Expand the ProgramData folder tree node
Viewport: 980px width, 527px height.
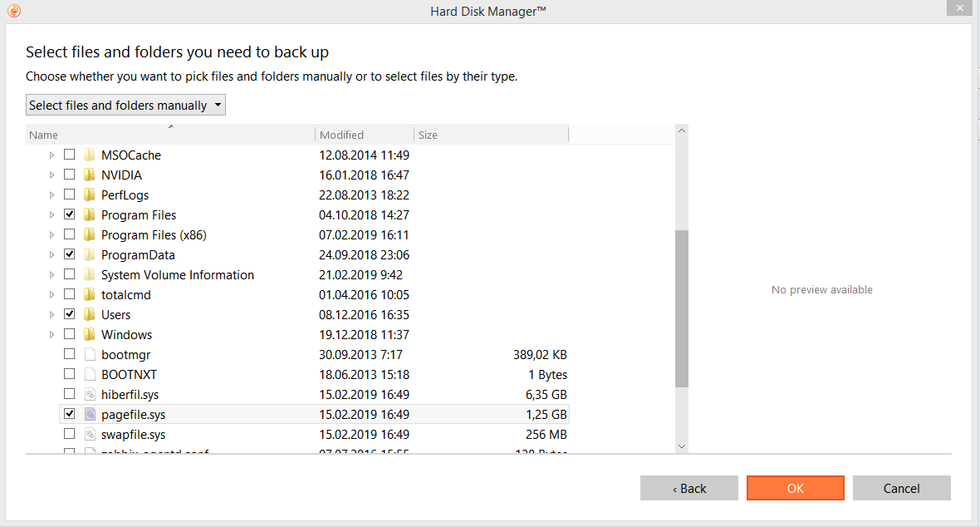point(52,255)
